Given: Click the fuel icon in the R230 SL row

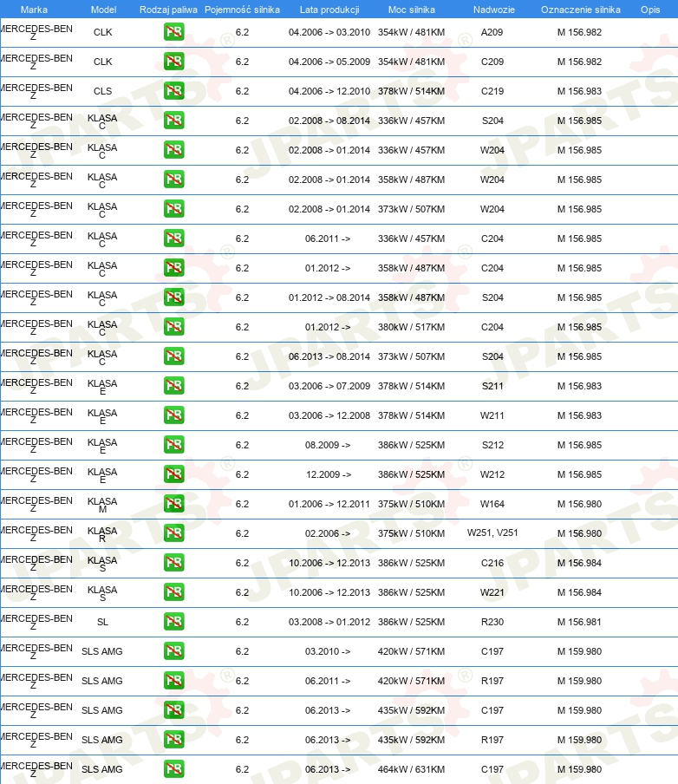Looking at the screenshot, I should tap(174, 622).
